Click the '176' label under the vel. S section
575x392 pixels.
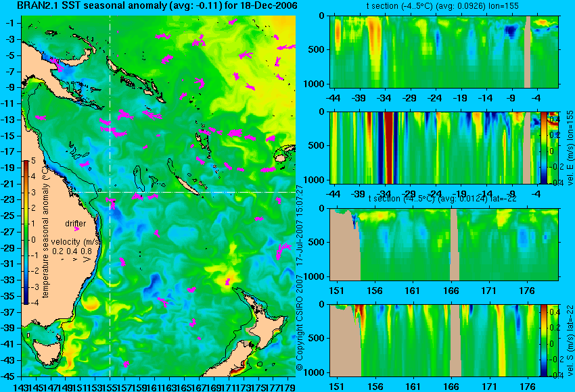(x=528, y=387)
